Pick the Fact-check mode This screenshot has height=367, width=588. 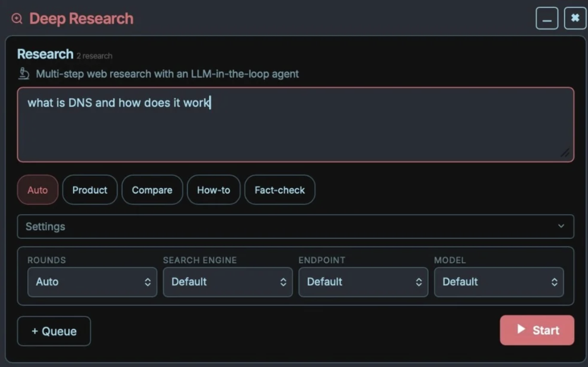point(280,190)
